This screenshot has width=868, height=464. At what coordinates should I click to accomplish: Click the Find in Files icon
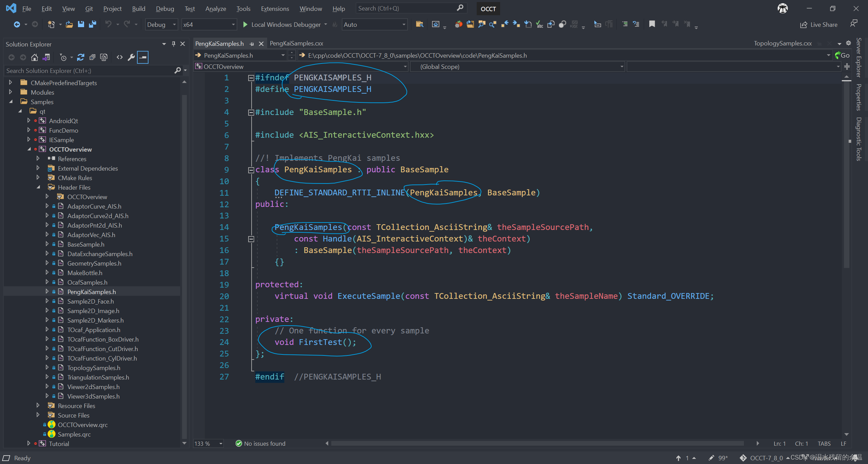(419, 24)
